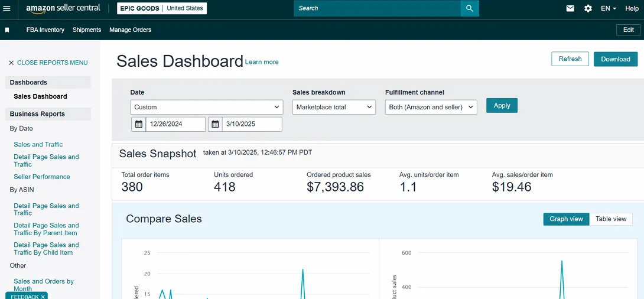The image size is (644, 299).
Task: Open Seller Performance report
Action: 42,177
